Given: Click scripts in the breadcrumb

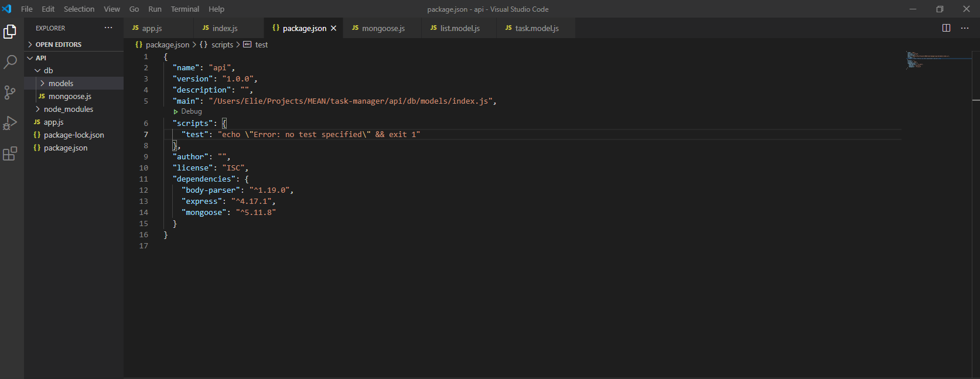Looking at the screenshot, I should 222,45.
